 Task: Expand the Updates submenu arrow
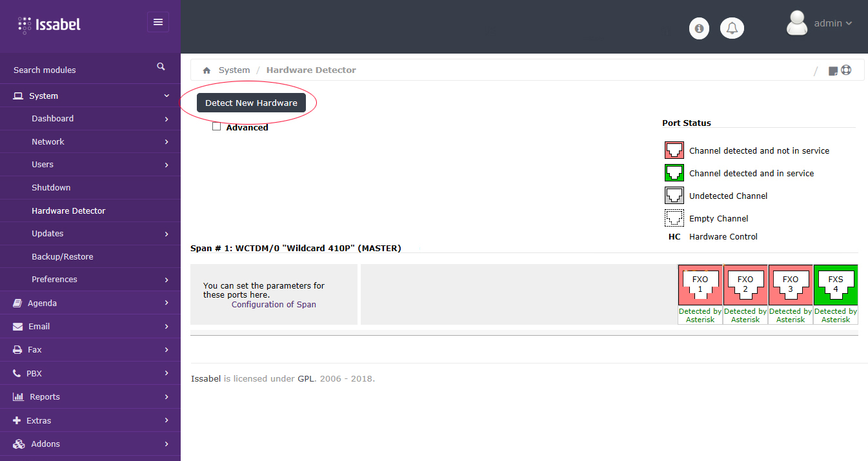click(x=167, y=234)
